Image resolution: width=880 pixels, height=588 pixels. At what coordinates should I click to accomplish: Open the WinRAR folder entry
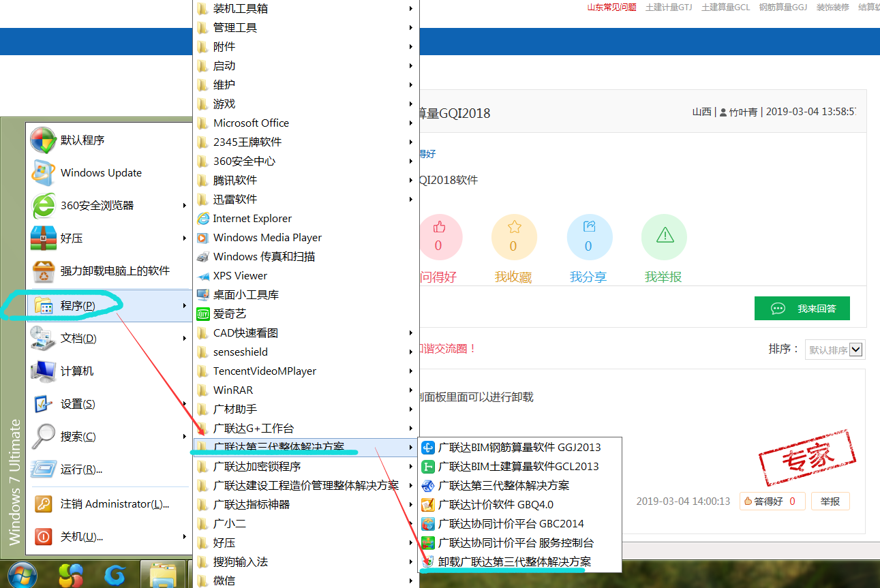[305, 390]
